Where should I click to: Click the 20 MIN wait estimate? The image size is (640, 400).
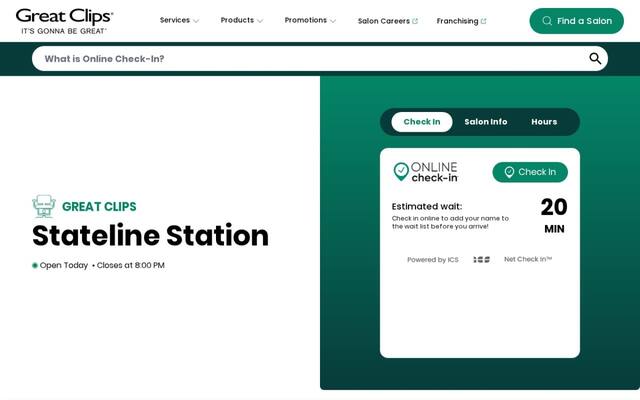click(554, 215)
